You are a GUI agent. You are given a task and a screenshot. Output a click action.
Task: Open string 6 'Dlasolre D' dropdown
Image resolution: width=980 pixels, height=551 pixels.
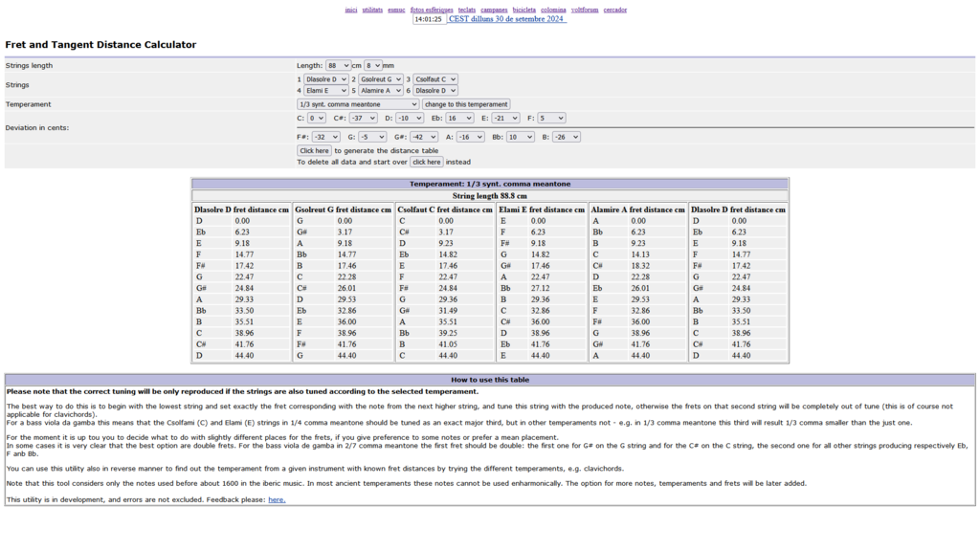(435, 91)
